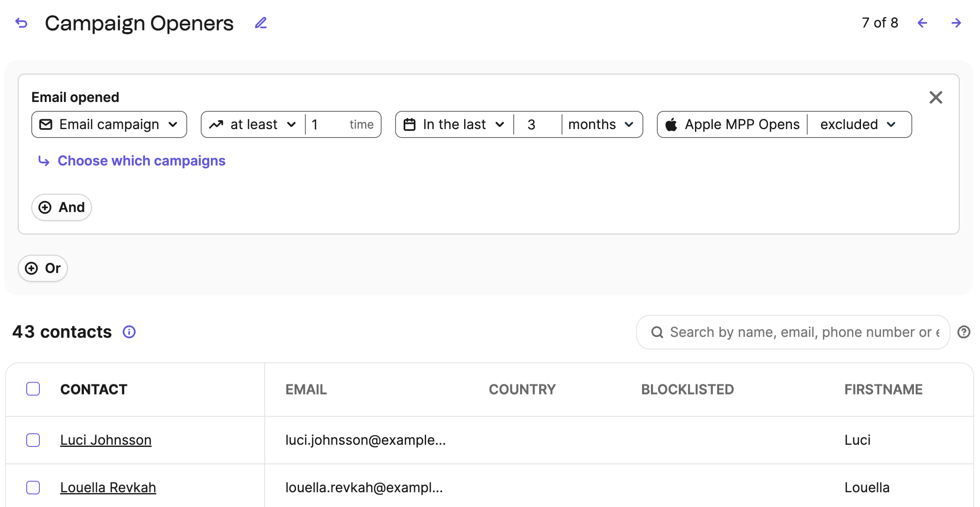980x507 pixels.
Task: Click the back arrow beside Campaign Openers
Action: coord(21,23)
